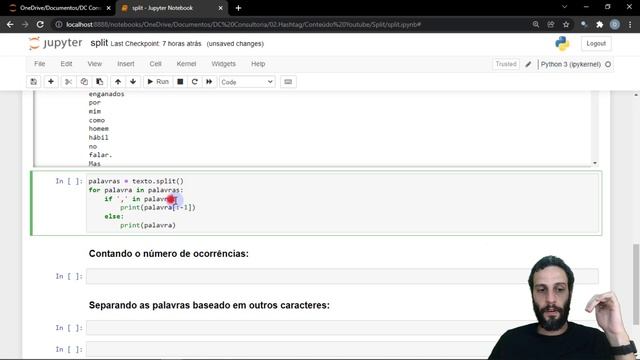Click the Last Checkpoint text
The image size is (640, 360).
point(156,44)
